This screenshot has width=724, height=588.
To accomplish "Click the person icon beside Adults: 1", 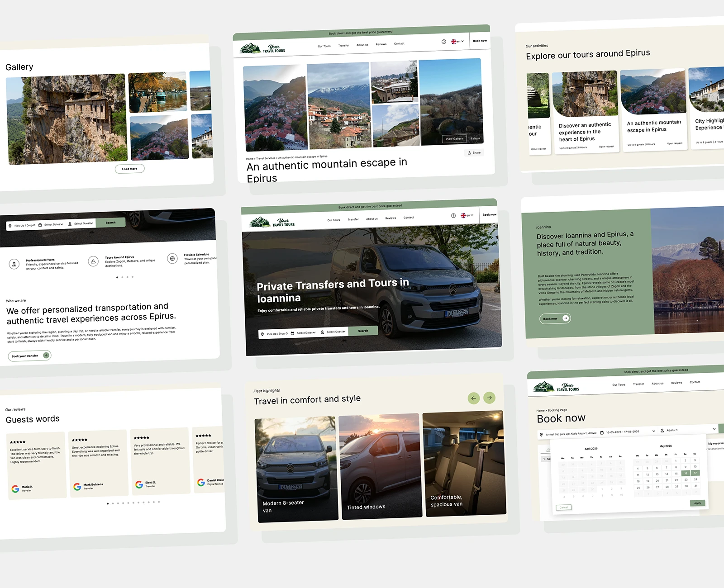I will (662, 431).
